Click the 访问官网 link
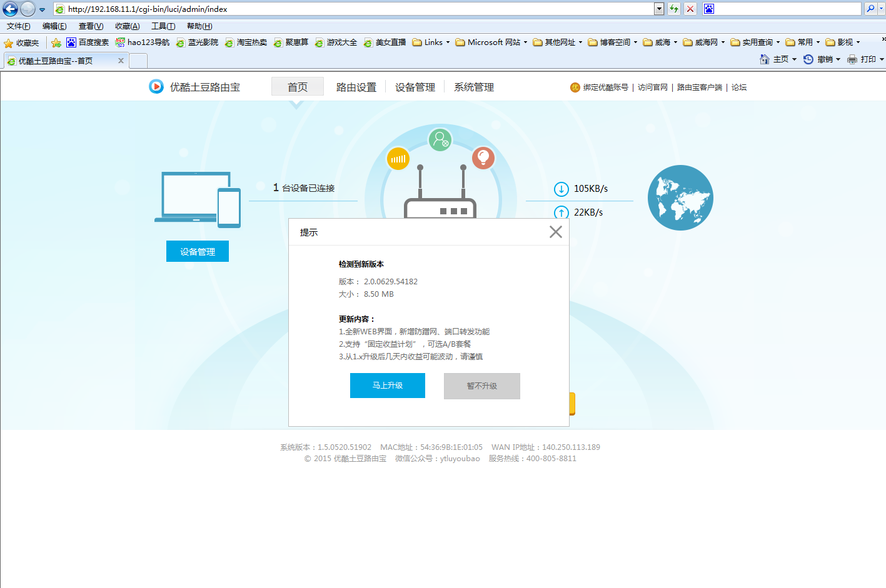The width and height of the screenshot is (886, 588). click(653, 87)
